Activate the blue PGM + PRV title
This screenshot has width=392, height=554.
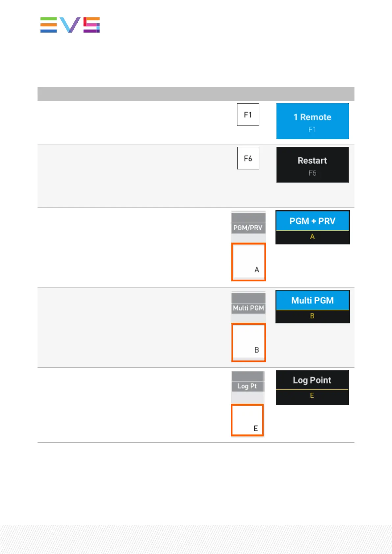point(312,221)
